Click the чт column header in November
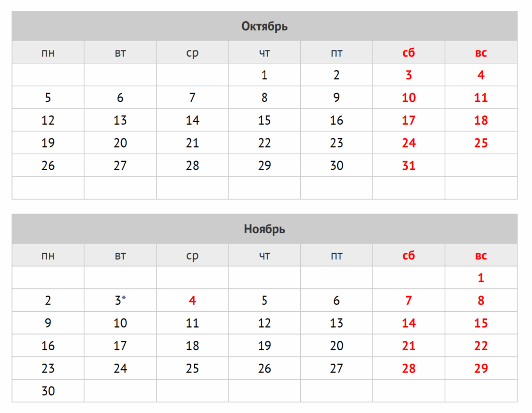532x413 pixels. coord(264,256)
